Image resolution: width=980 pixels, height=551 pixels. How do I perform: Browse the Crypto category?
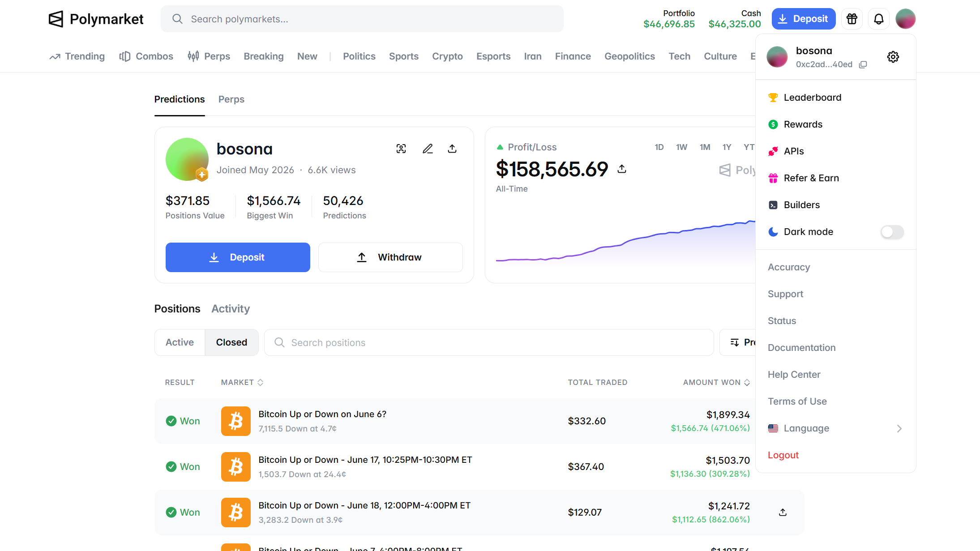(447, 56)
